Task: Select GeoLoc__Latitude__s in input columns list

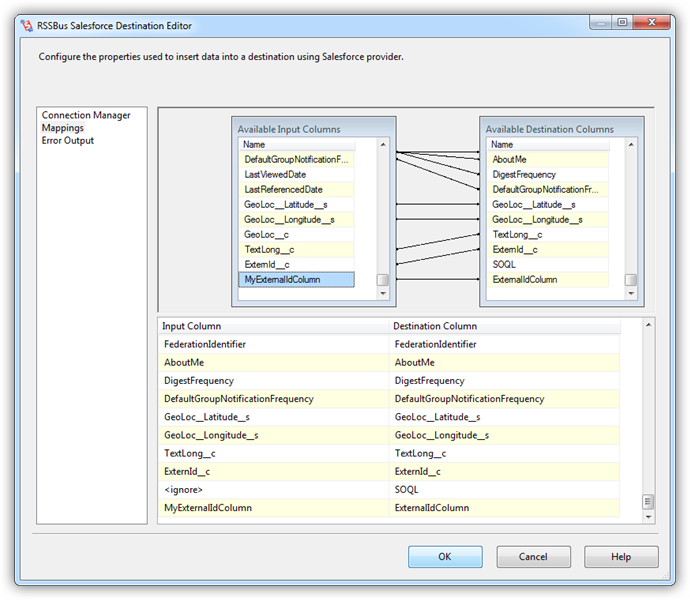Action: 297,204
